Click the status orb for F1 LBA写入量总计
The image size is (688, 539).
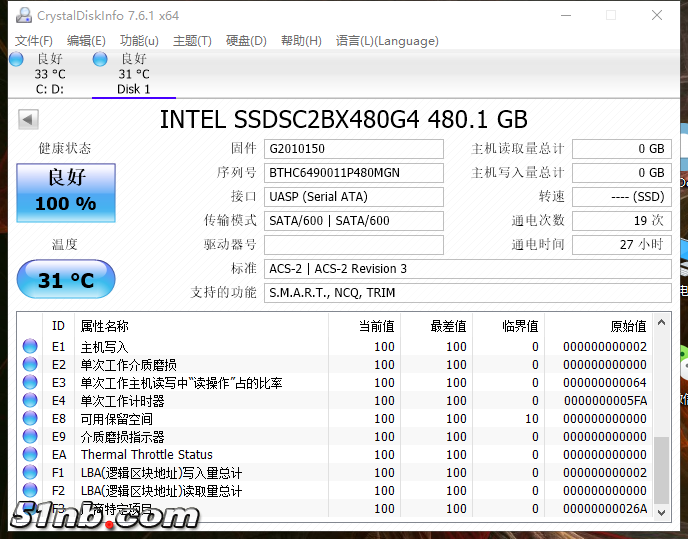(30, 473)
